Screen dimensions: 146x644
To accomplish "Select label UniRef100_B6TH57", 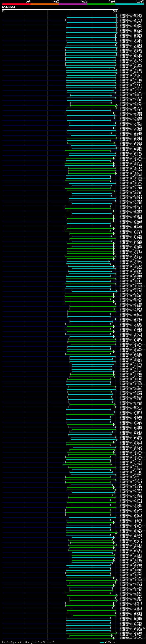I will point(131,60).
